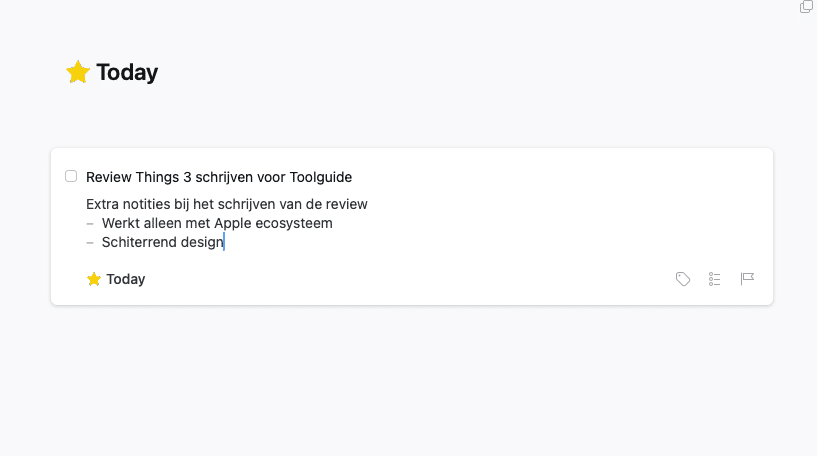Open the Today date picker in task card
Viewport: 817px width, 456px height.
click(116, 279)
